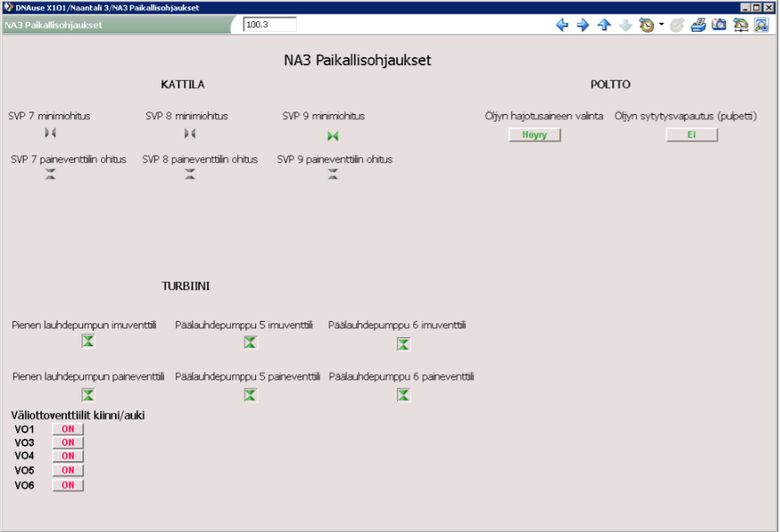Select Päälauhdepumppu 5 imuventtiili valve icon
This screenshot has height=532, width=780.
(x=250, y=342)
